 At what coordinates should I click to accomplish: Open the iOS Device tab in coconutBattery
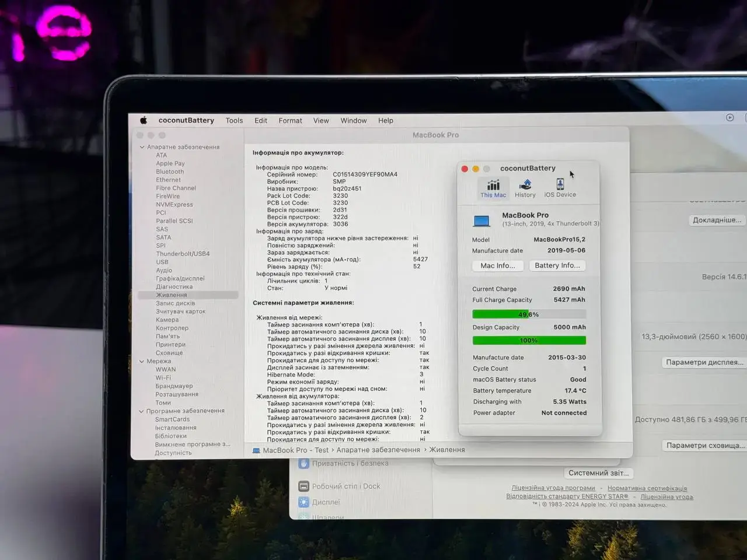[560, 189]
